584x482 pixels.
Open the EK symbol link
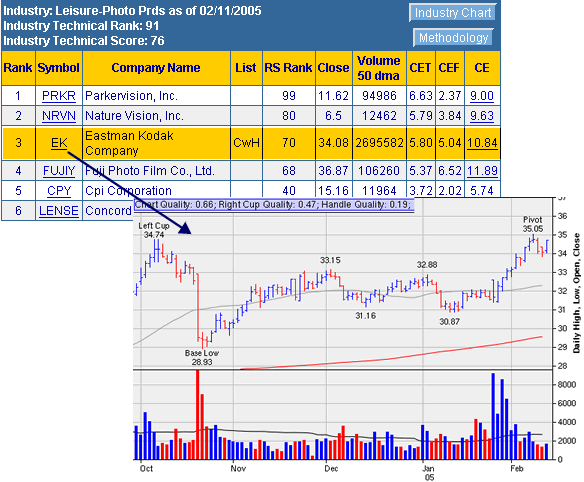[x=59, y=143]
